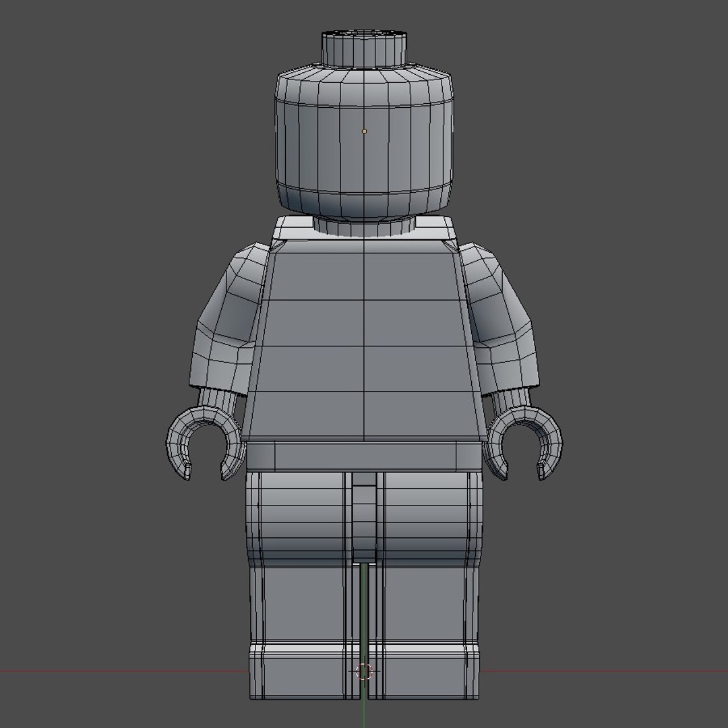This screenshot has height=728, width=728.
Task: Click the orange object origin dot on head
Action: [x=364, y=131]
